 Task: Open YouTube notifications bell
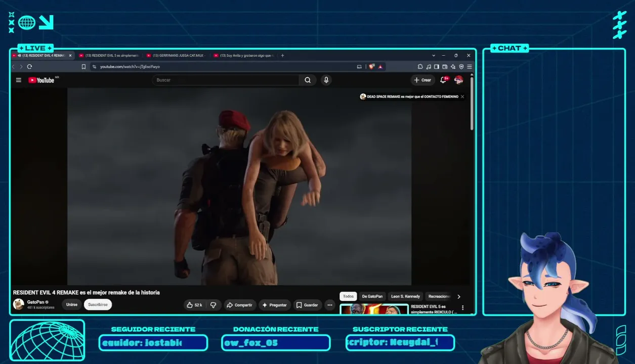(443, 80)
